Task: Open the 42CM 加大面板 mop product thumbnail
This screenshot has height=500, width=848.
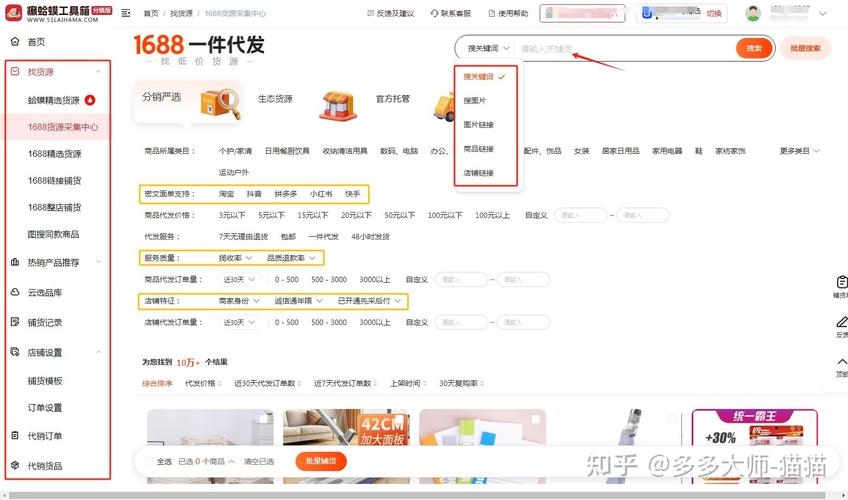Action: point(346,427)
